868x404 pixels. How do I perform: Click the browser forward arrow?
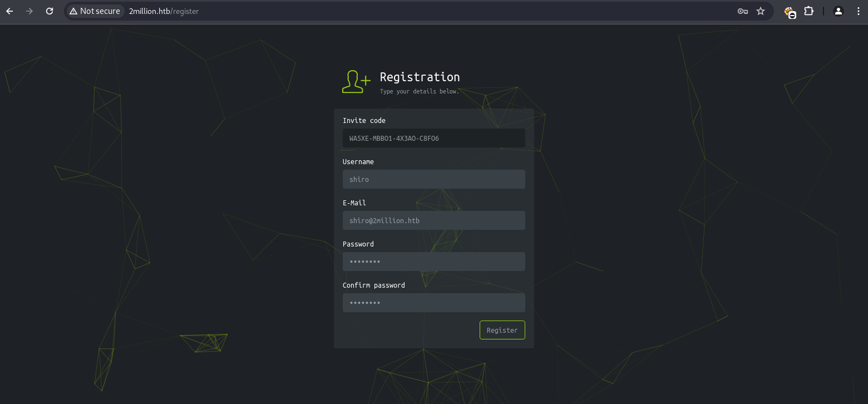[29, 11]
